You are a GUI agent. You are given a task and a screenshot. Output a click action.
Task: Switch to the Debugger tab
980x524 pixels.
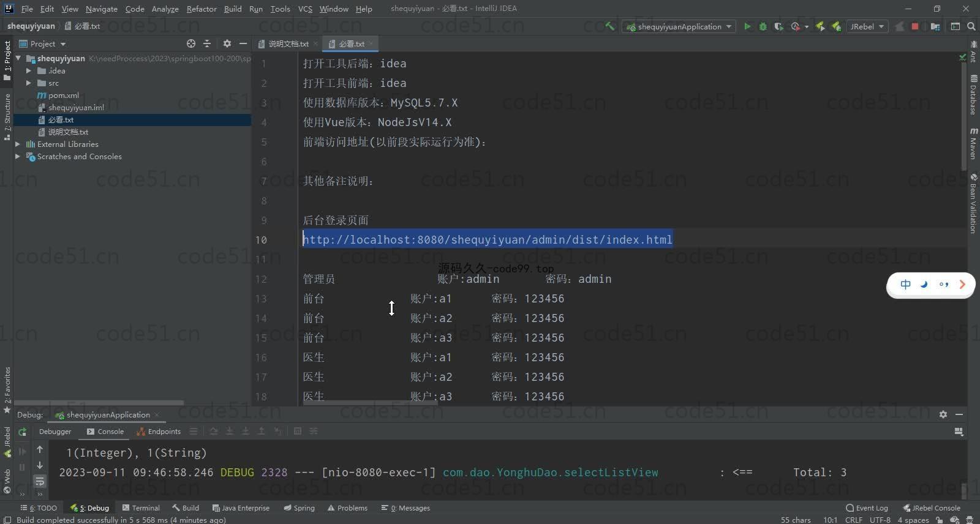pos(55,432)
